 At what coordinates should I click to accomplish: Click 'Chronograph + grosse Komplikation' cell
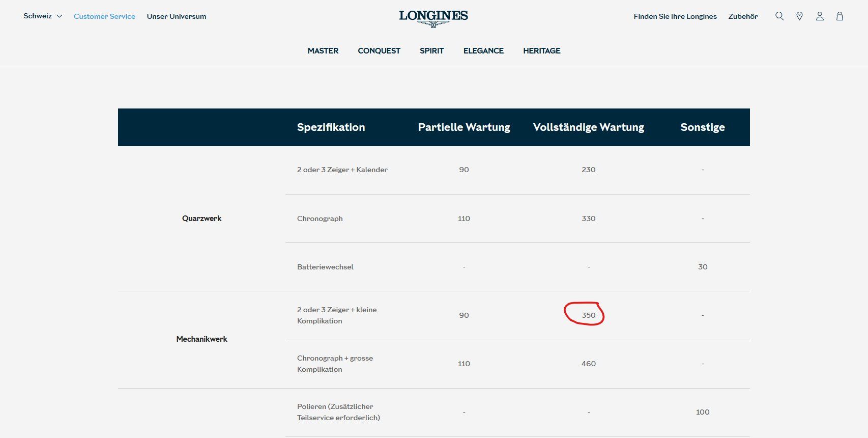335,364
